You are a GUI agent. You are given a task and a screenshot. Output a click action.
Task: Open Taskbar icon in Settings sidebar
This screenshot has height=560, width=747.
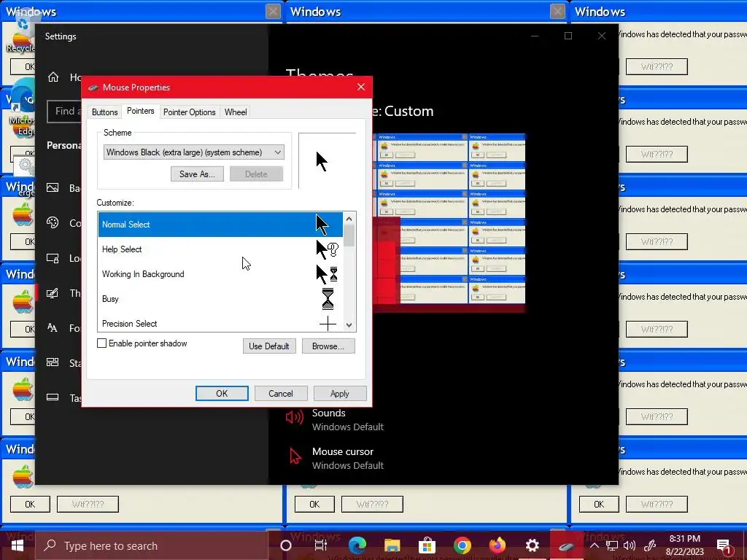coord(53,397)
